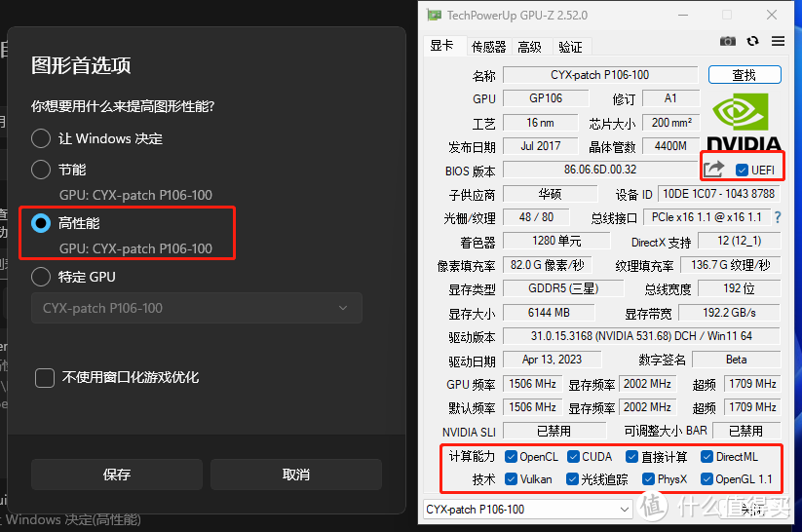Click the NVIDIA SLI 已禁用 field
Viewport: 802px width, 532px height.
pyautogui.click(x=554, y=432)
